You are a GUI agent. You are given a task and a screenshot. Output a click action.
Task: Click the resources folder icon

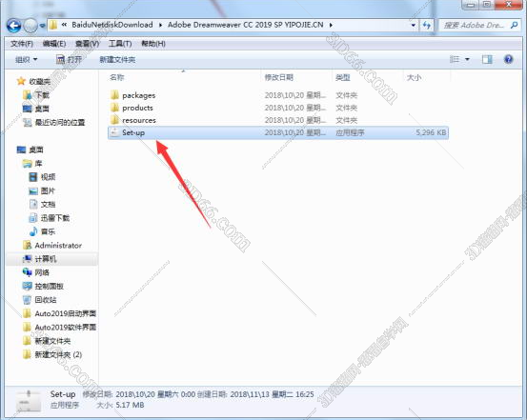pos(114,120)
